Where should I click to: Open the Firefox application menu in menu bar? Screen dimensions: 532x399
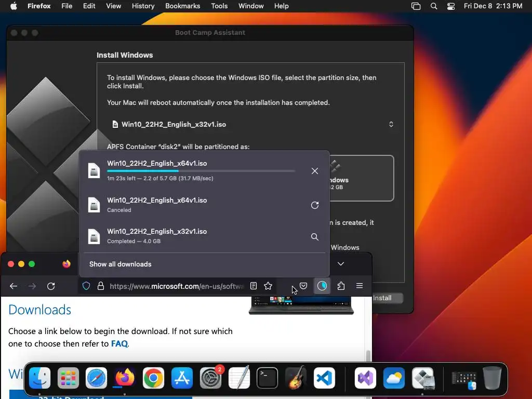39,6
